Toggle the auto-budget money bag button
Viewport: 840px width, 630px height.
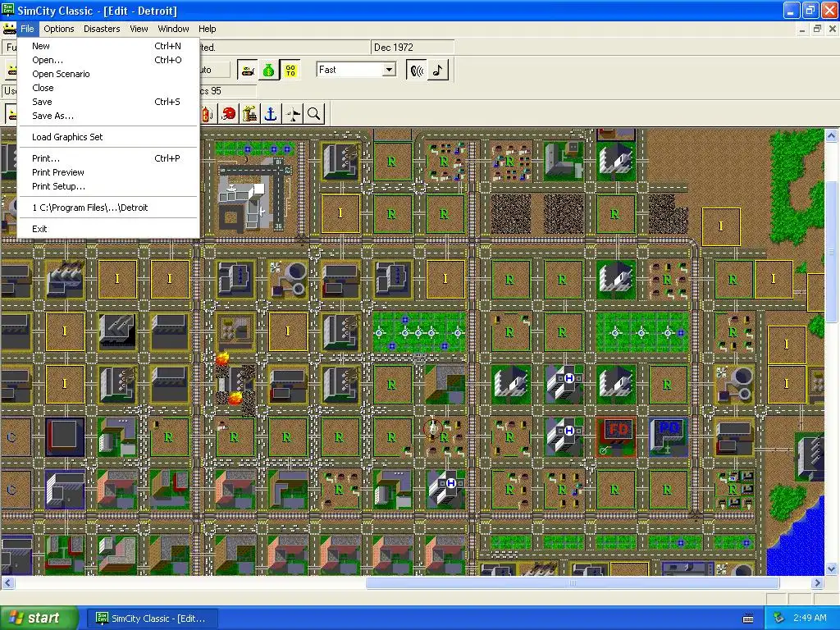point(269,71)
